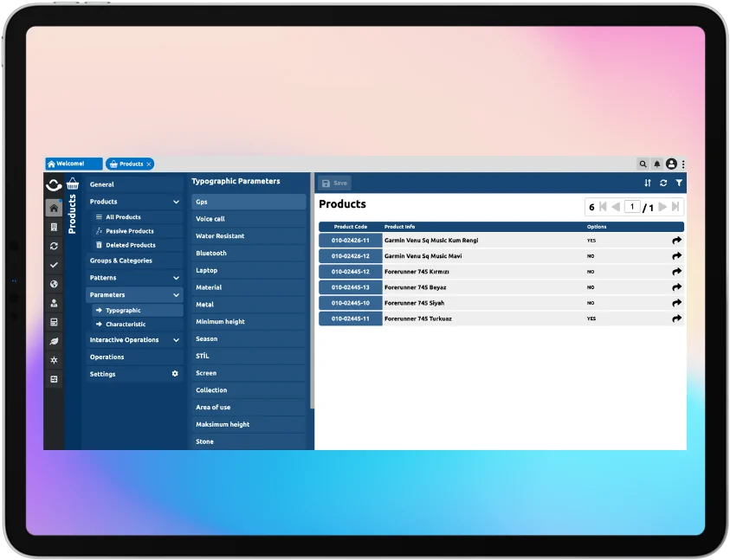The image size is (730, 560).
Task: Click the search magnifier icon in top bar
Action: click(643, 164)
